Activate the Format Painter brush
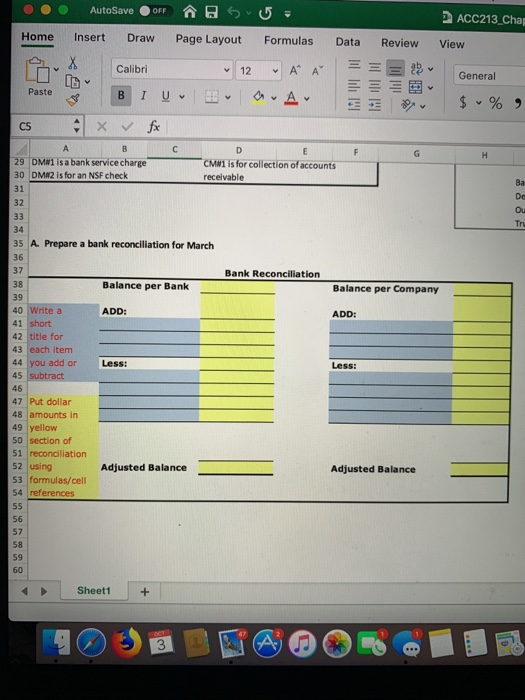The height and width of the screenshot is (700, 525). click(73, 100)
